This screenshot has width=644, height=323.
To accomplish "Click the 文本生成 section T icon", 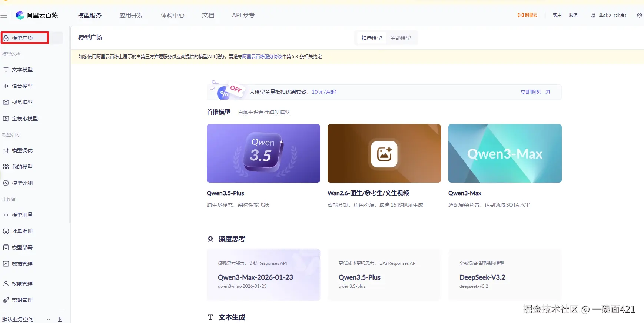I will [210, 317].
